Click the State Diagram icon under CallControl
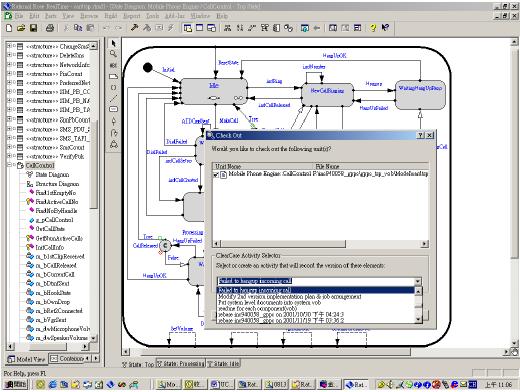Image resolution: width=520 pixels, height=392 pixels. [30, 174]
